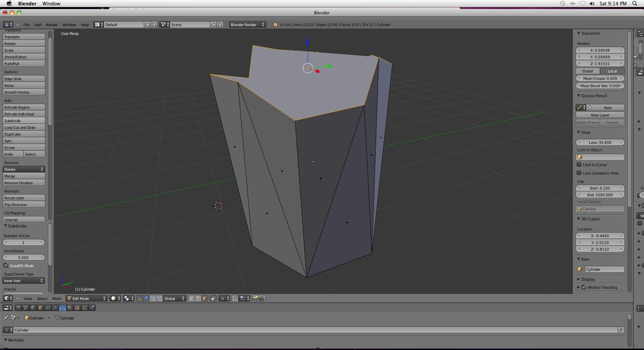Switch to vertex select mode
644x350 pixels.
pyautogui.click(x=191, y=298)
